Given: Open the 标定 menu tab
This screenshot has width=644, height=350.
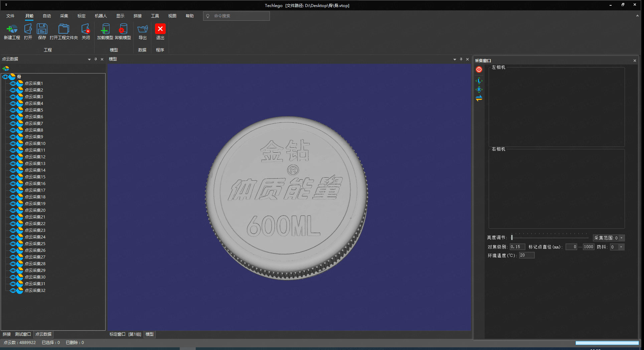Looking at the screenshot, I should pyautogui.click(x=82, y=16).
